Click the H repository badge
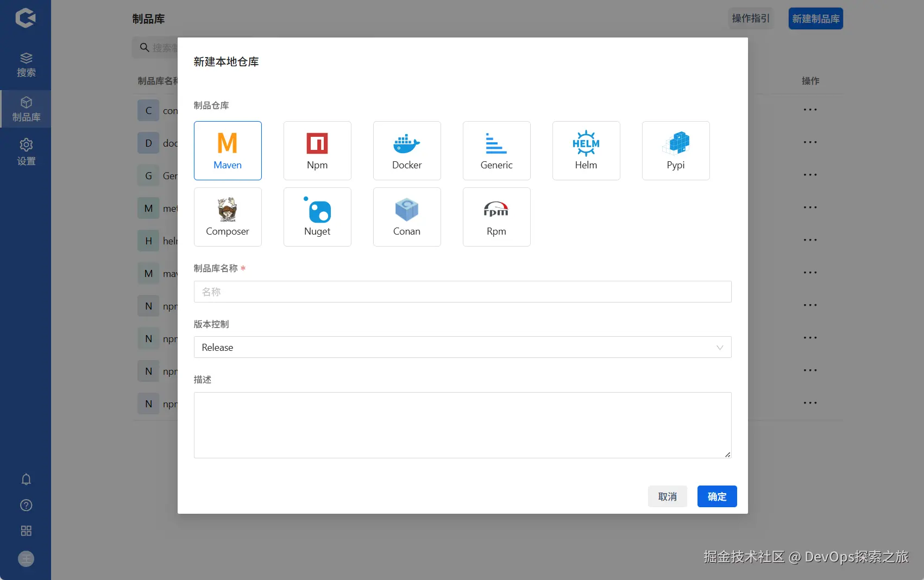 pyautogui.click(x=148, y=241)
